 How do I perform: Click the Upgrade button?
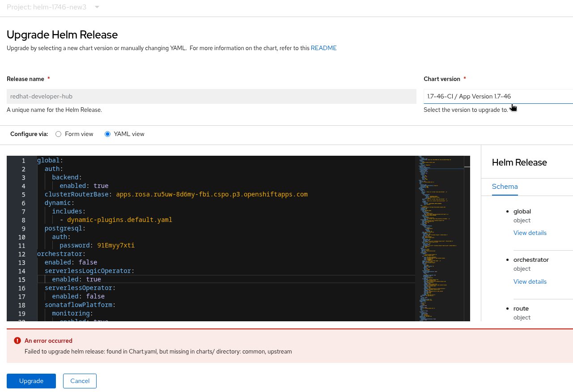[31, 381]
